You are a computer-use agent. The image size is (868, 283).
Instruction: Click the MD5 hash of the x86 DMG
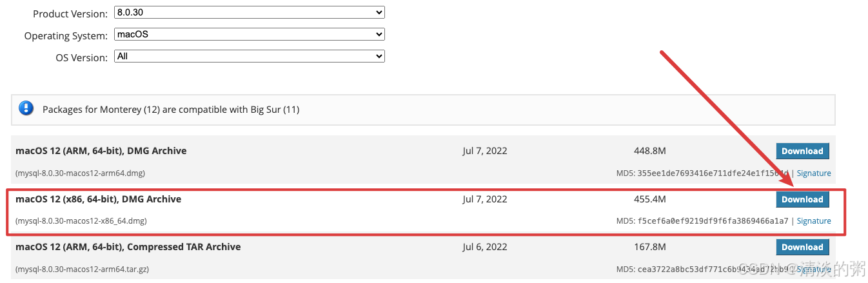coord(713,221)
